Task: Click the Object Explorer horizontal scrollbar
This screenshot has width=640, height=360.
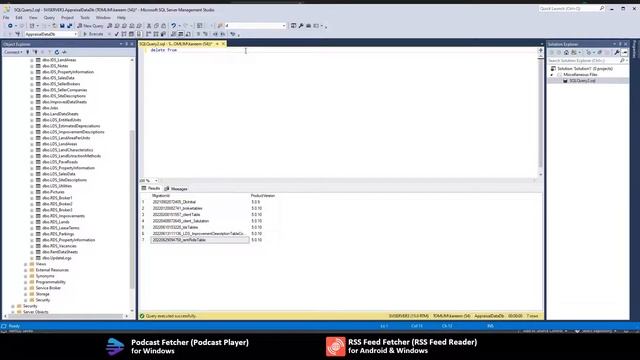Action: click(65, 316)
